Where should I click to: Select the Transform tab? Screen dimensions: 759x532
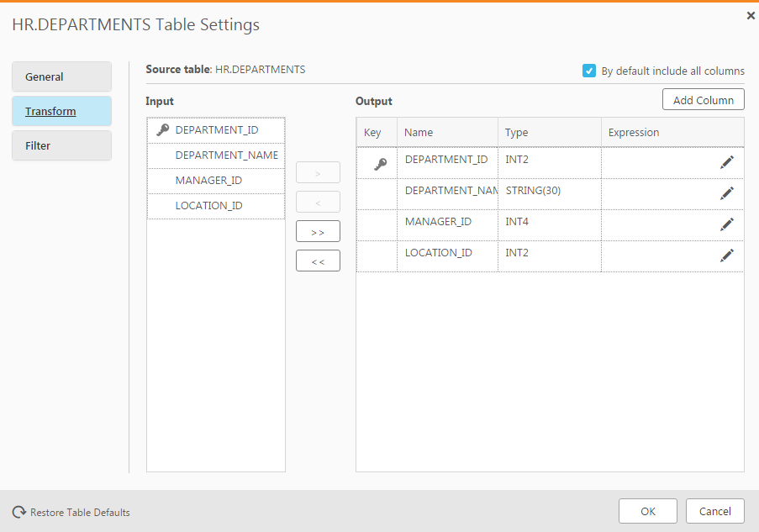coord(61,111)
